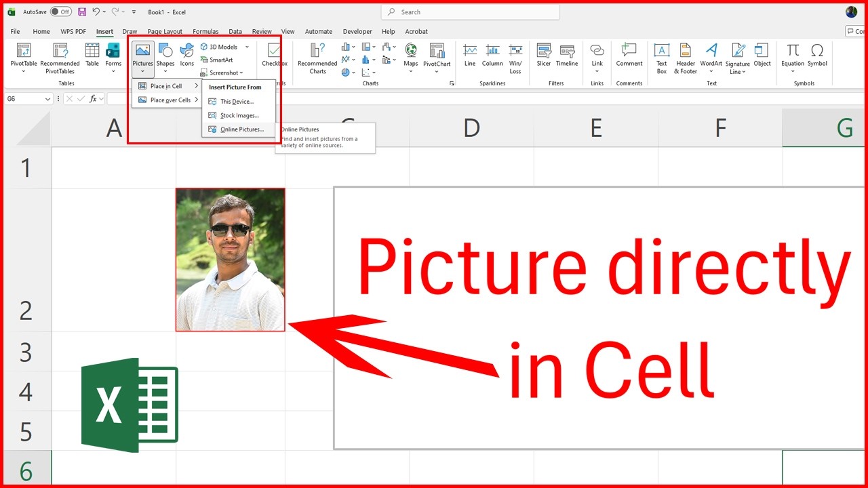This screenshot has height=488, width=868.
Task: Insert a Table from the ribbon
Action: [x=92, y=56]
